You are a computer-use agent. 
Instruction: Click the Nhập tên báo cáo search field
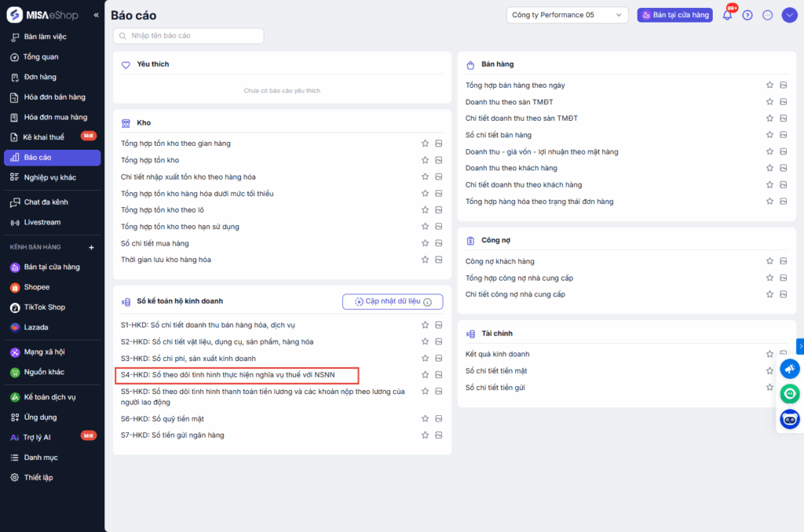[188, 36]
